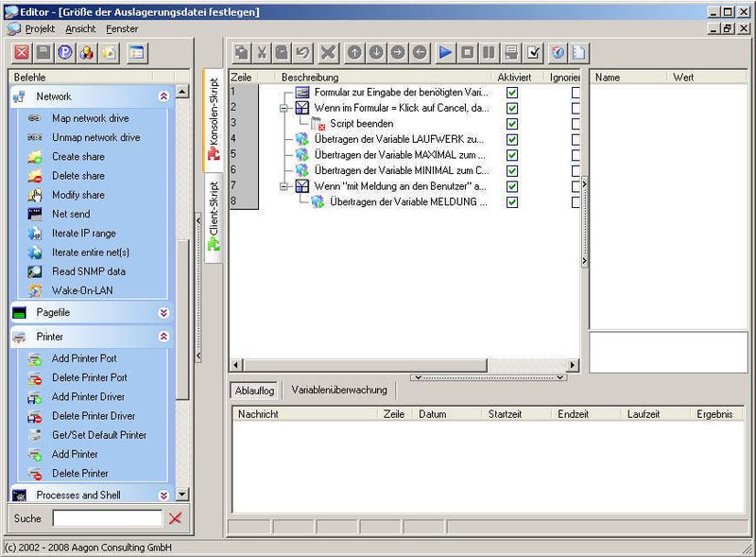Collapse the Printer command group
This screenshot has width=756, height=557.
click(163, 337)
